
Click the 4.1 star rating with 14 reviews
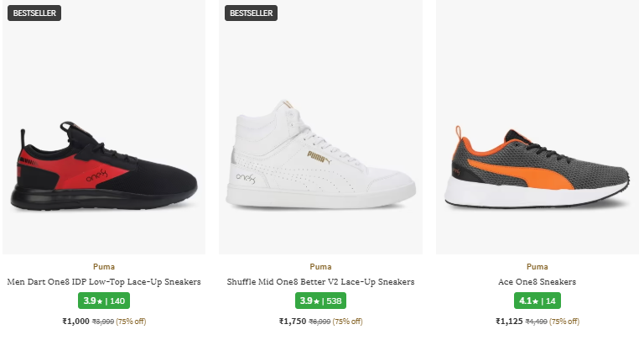click(x=538, y=301)
